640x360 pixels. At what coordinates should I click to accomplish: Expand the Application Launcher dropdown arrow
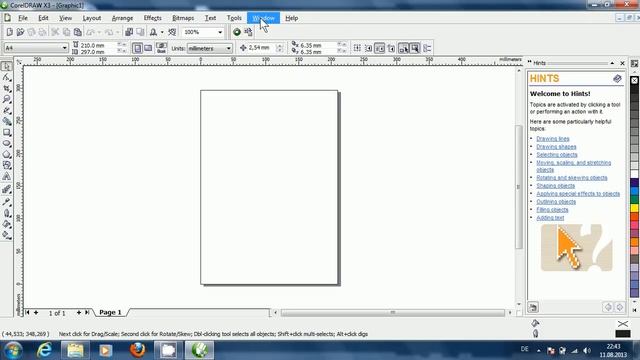(162, 32)
